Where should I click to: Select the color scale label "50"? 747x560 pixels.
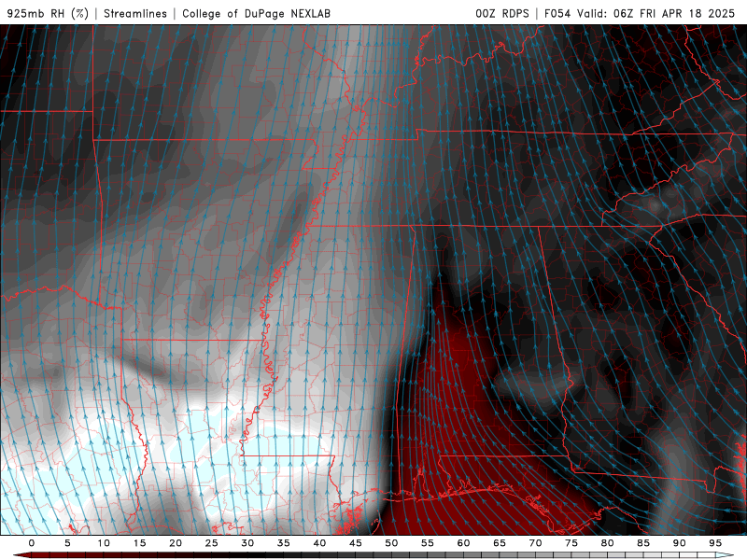[391, 543]
